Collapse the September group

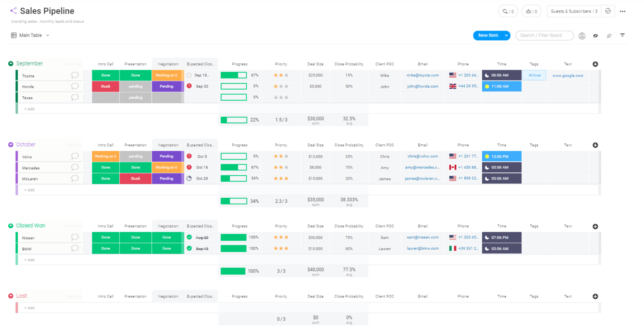click(11, 64)
